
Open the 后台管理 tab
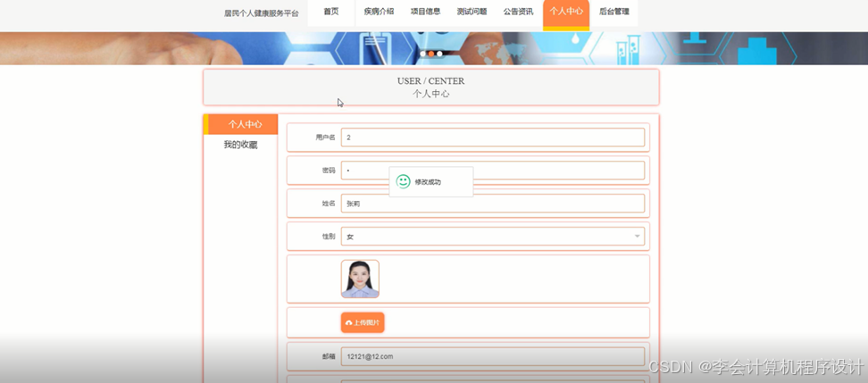click(x=613, y=12)
